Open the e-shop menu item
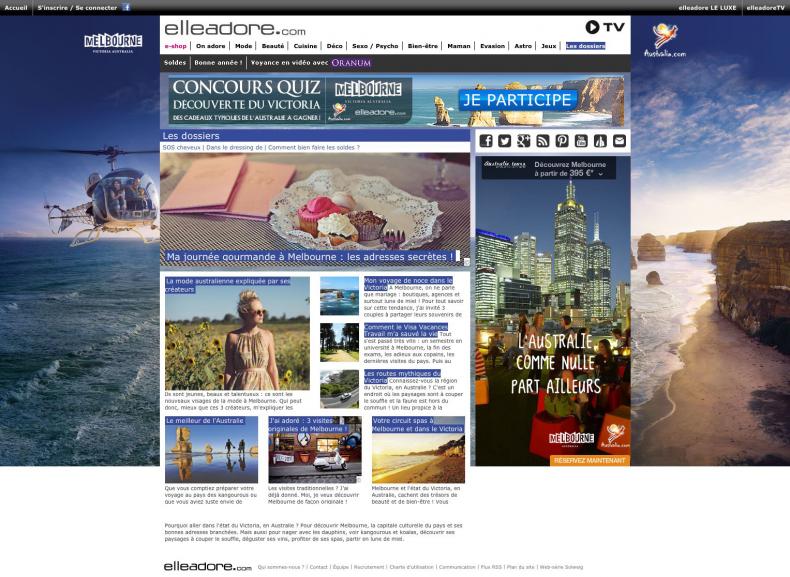The height and width of the screenshot is (577, 790). (175, 46)
